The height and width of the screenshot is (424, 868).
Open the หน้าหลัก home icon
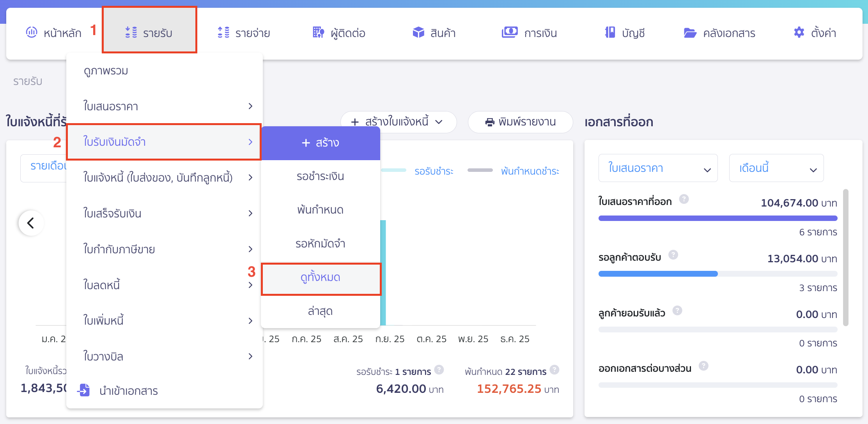click(x=32, y=33)
